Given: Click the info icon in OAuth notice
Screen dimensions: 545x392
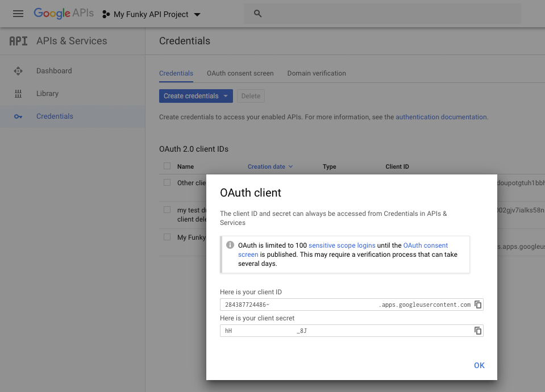Looking at the screenshot, I should pos(230,245).
